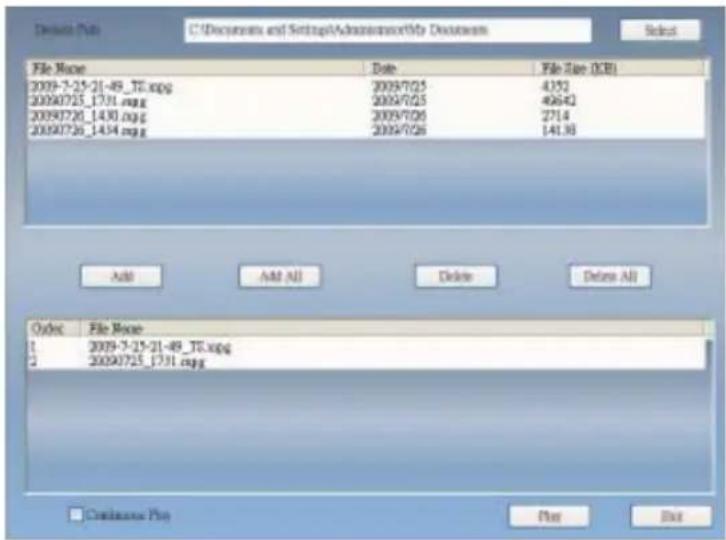Click the Date column header
The width and height of the screenshot is (726, 540).
tap(450, 69)
